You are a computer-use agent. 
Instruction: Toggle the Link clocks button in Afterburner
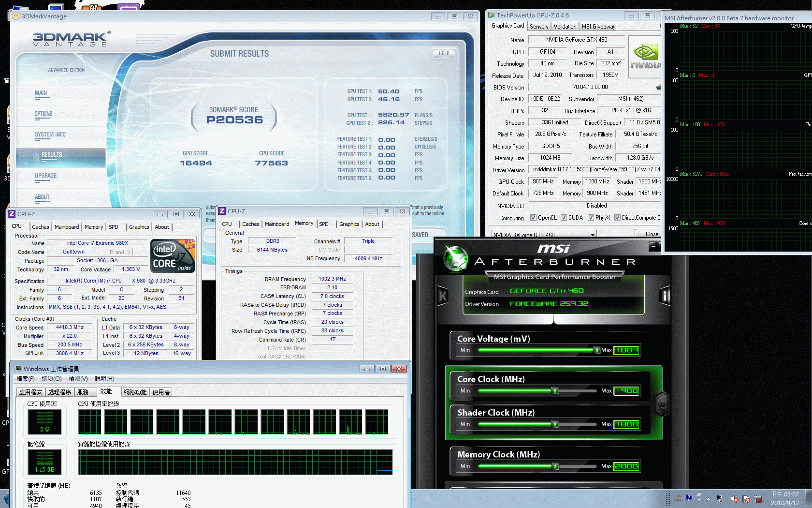pyautogui.click(x=662, y=403)
